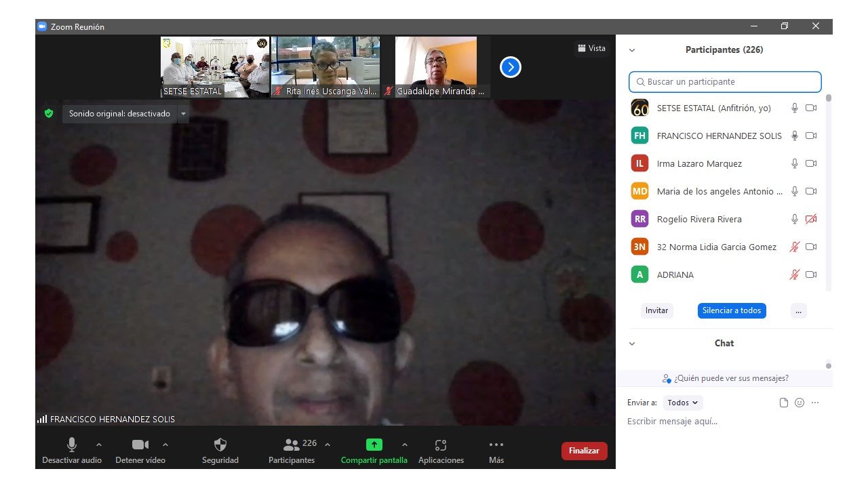Click the Zoom Reunión title bar logo

[x=42, y=26]
